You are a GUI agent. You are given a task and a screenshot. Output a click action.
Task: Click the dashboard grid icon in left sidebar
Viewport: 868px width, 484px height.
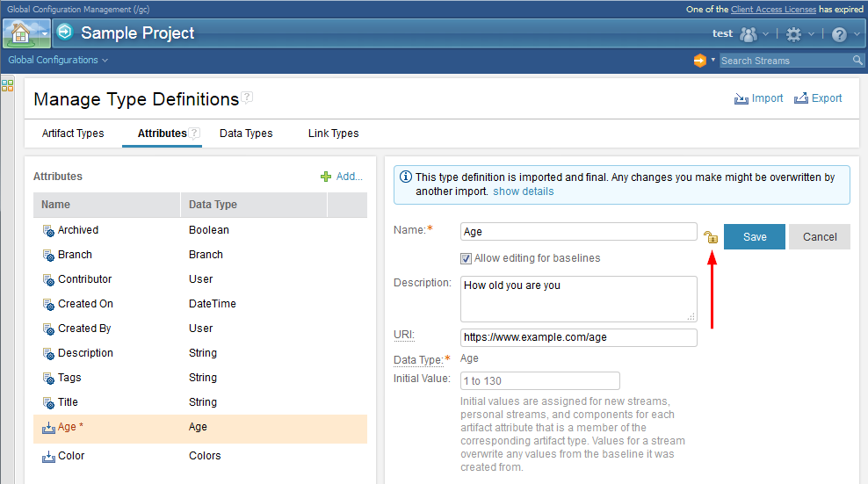tap(8, 85)
